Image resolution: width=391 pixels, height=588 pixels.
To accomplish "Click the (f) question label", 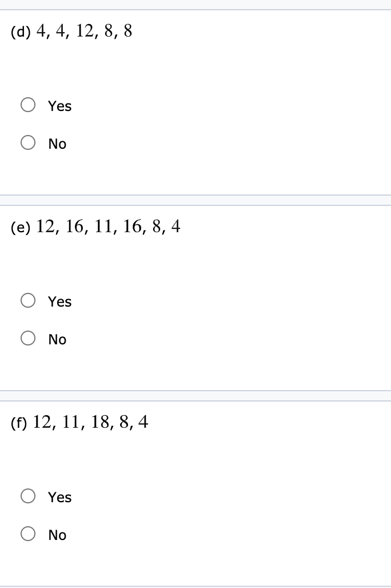I will [18, 423].
